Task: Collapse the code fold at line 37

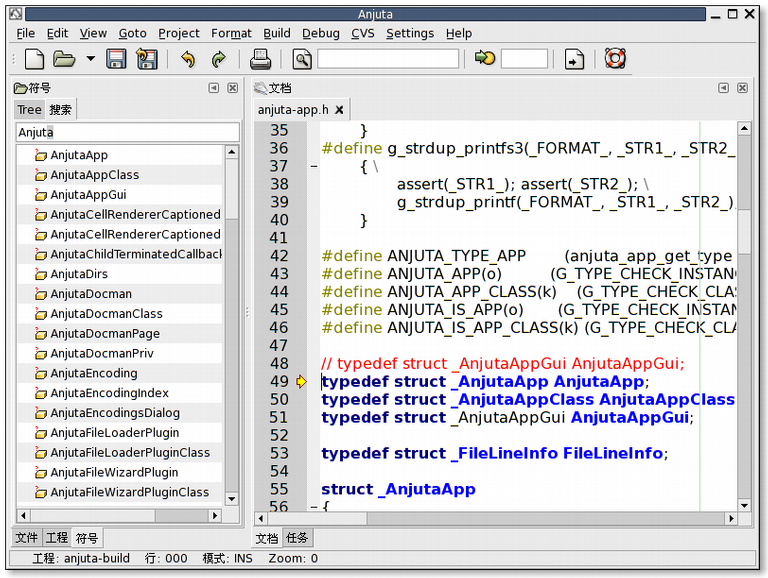Action: [x=313, y=166]
